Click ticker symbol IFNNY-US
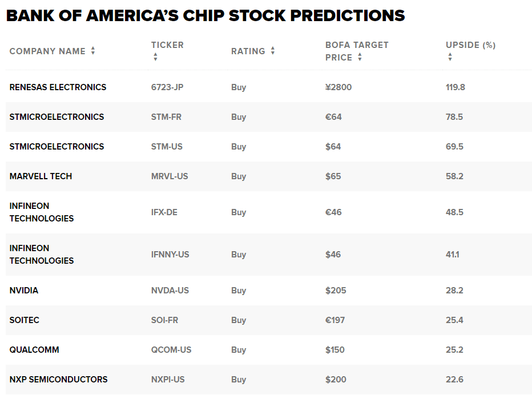Viewport: 532px width, 395px height. (170, 255)
